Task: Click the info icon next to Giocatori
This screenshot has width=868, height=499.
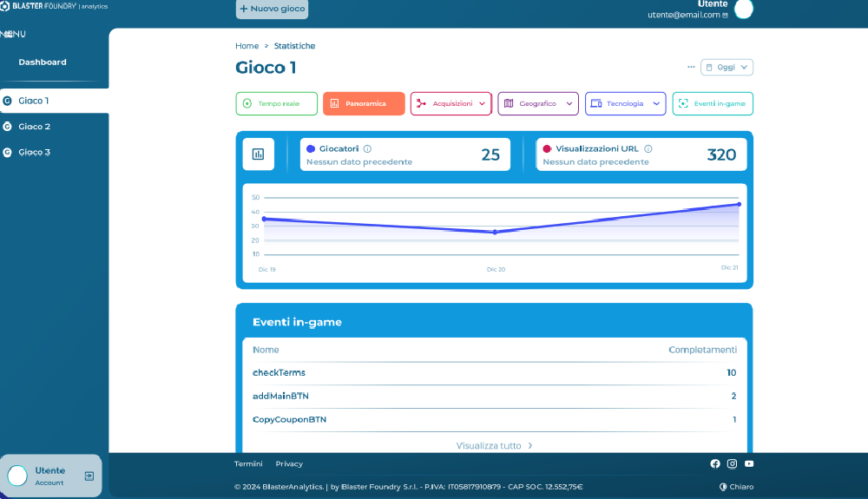Action: [x=367, y=148]
